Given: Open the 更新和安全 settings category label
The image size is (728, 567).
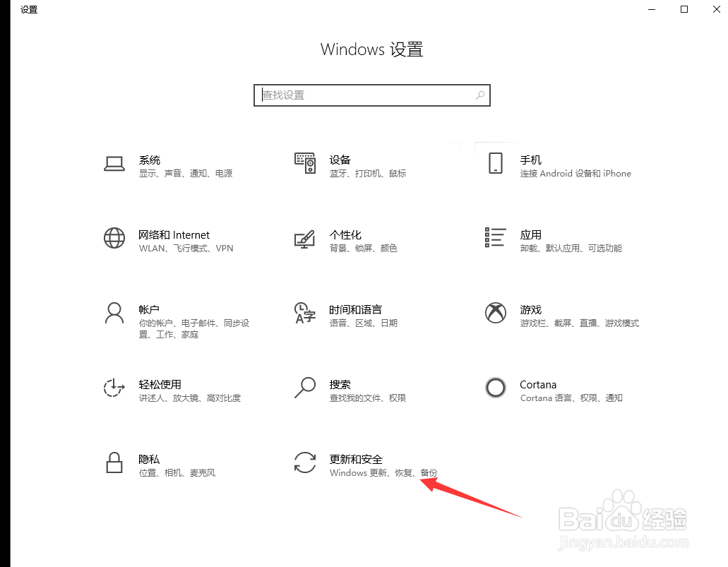Looking at the screenshot, I should (356, 459).
